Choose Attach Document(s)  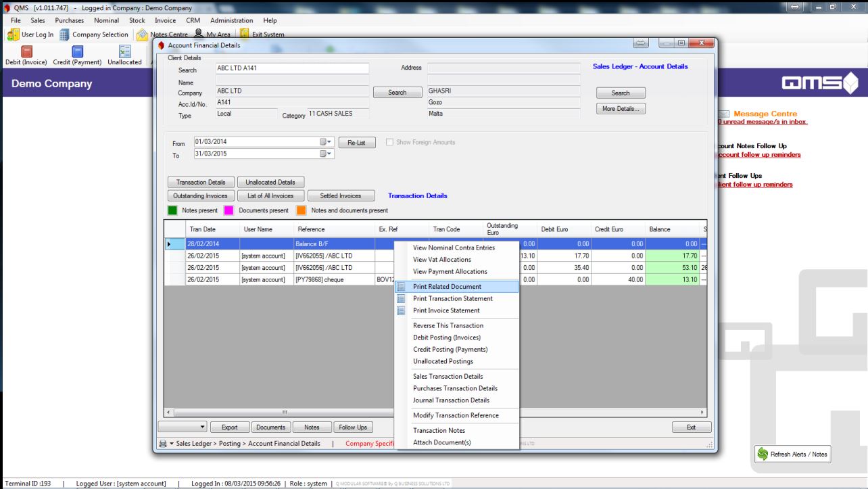[x=457, y=442]
